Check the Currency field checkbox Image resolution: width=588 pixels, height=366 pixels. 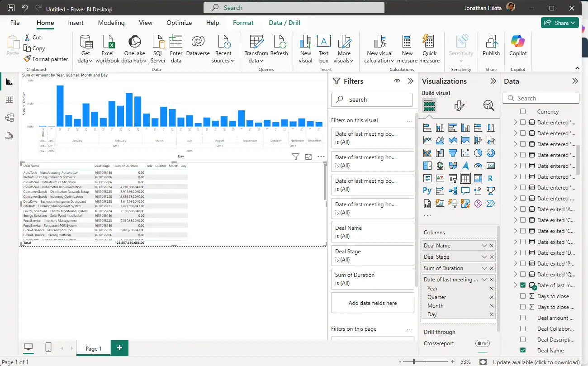click(x=523, y=111)
